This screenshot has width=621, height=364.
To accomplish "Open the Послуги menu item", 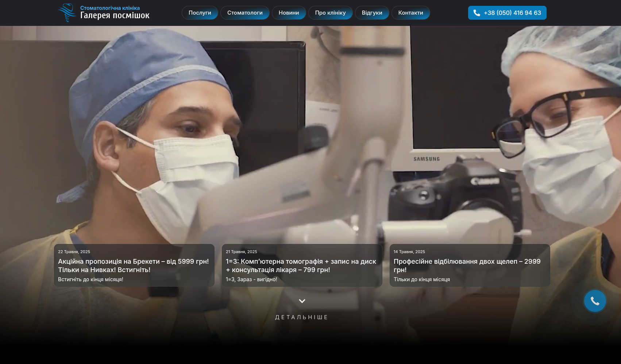I will (x=200, y=13).
